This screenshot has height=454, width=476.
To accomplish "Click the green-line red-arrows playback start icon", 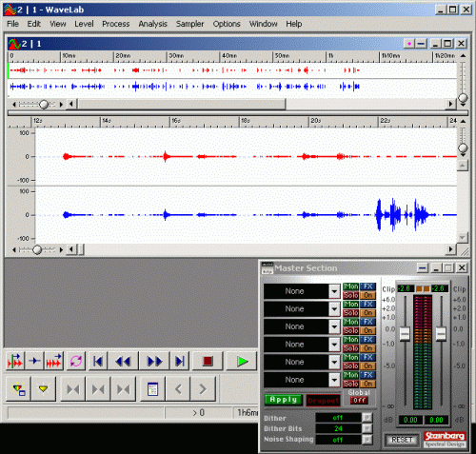I will [15, 361].
